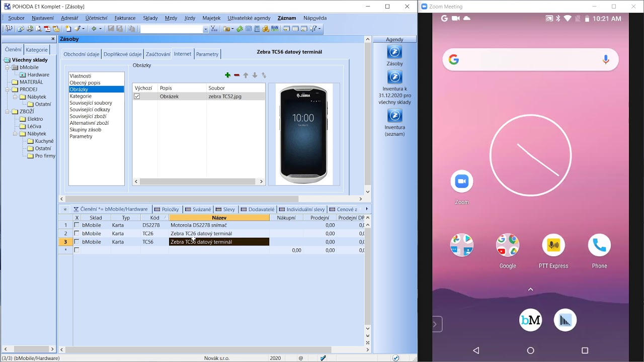The height and width of the screenshot is (362, 644).
Task: Launch PTT Express on the Android screen
Action: tap(553, 245)
